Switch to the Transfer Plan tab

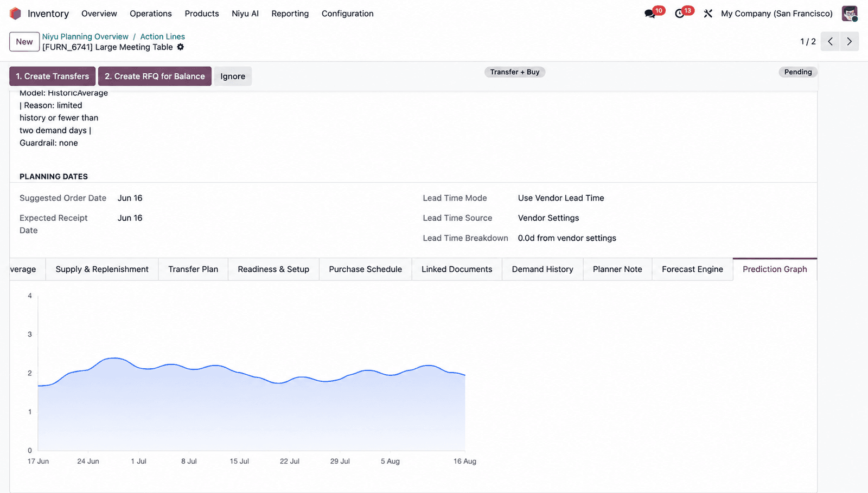pyautogui.click(x=193, y=270)
